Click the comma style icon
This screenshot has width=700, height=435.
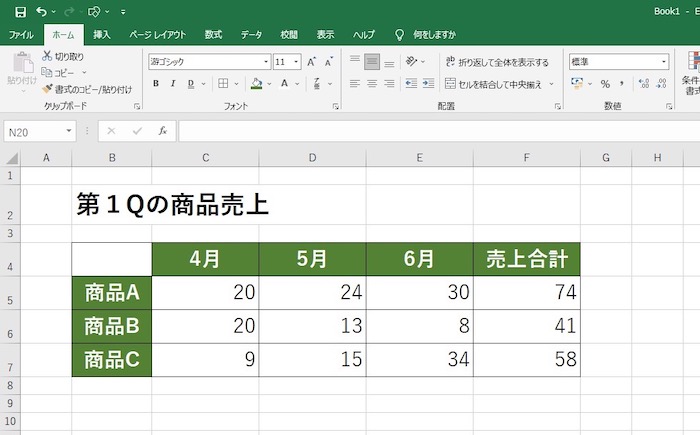pyautogui.click(x=622, y=84)
